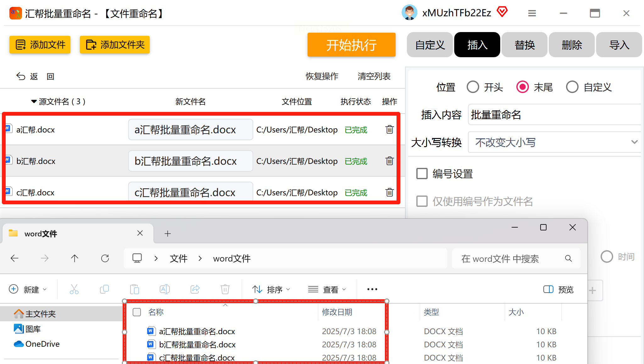Click the 插入内容 text field

[x=554, y=115]
